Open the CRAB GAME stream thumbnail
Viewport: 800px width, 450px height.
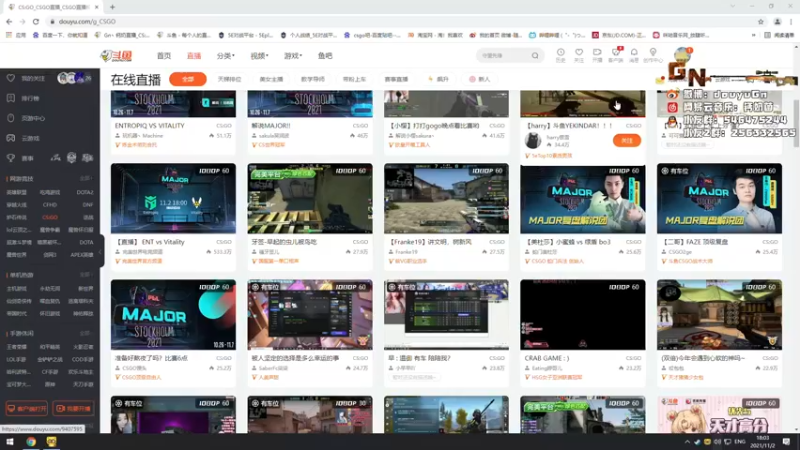pyautogui.click(x=583, y=314)
